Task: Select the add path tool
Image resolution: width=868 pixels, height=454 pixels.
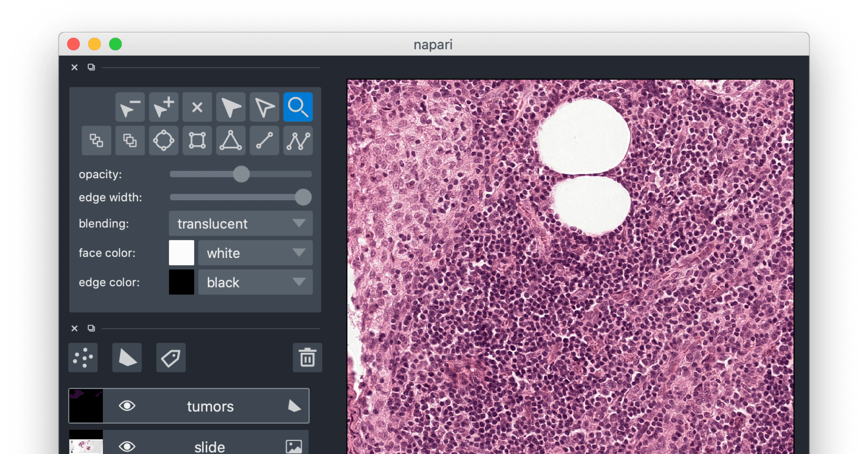Action: click(298, 140)
